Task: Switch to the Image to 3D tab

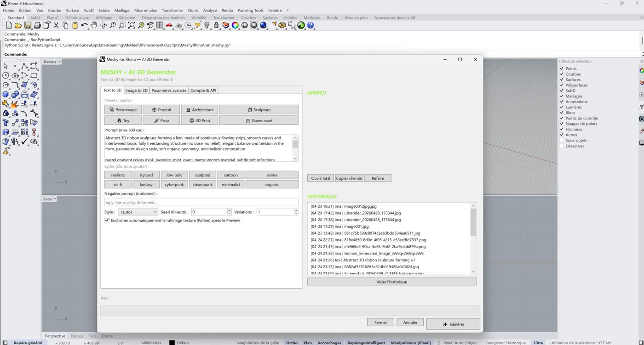Action: [137, 90]
